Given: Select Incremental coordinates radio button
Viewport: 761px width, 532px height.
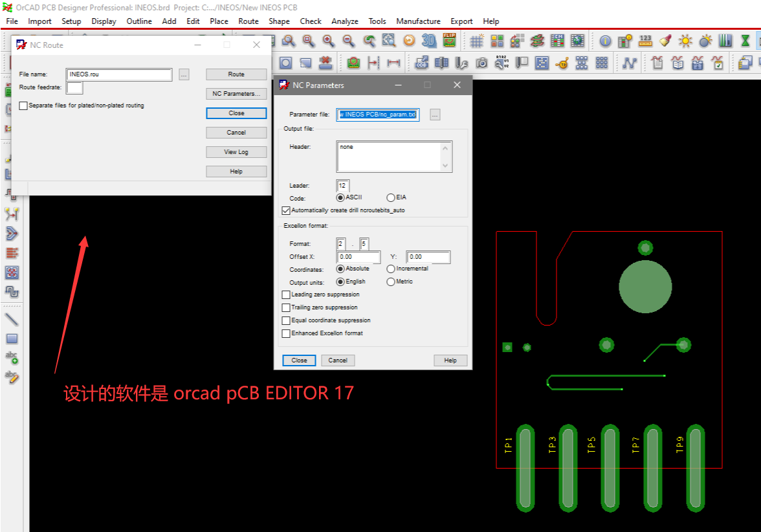Looking at the screenshot, I should 391,269.
